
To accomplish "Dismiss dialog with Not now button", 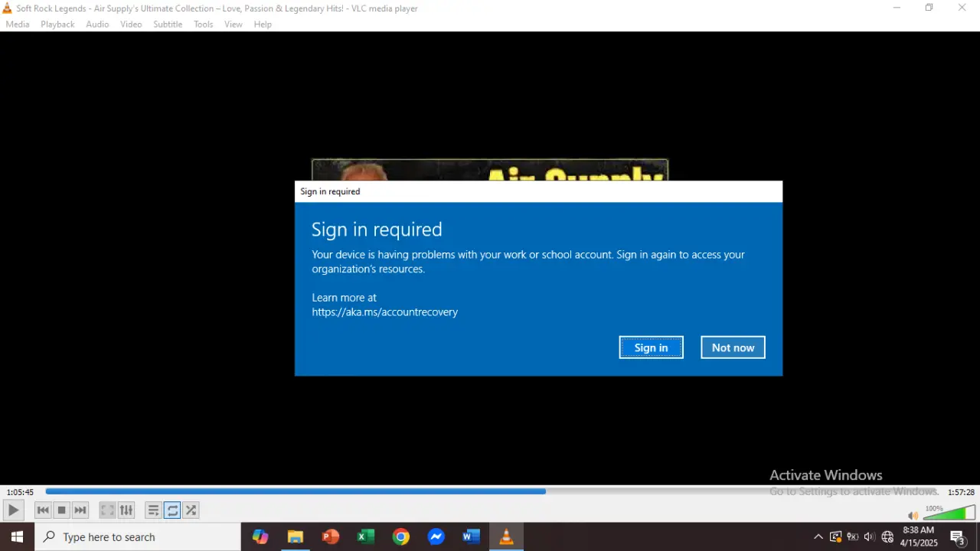I will click(733, 347).
